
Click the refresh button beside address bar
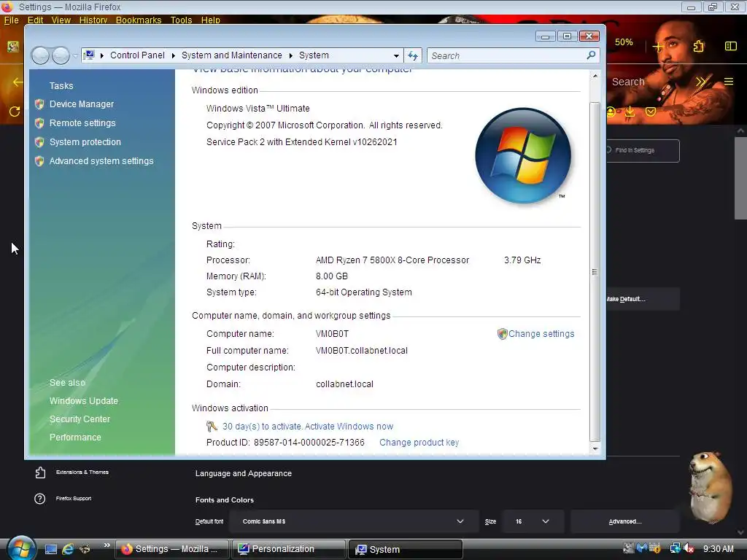[413, 55]
